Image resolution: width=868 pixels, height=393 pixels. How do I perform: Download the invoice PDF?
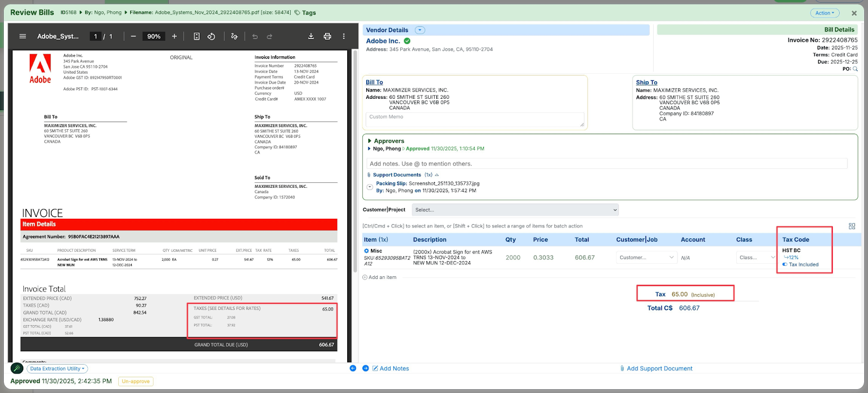[311, 36]
